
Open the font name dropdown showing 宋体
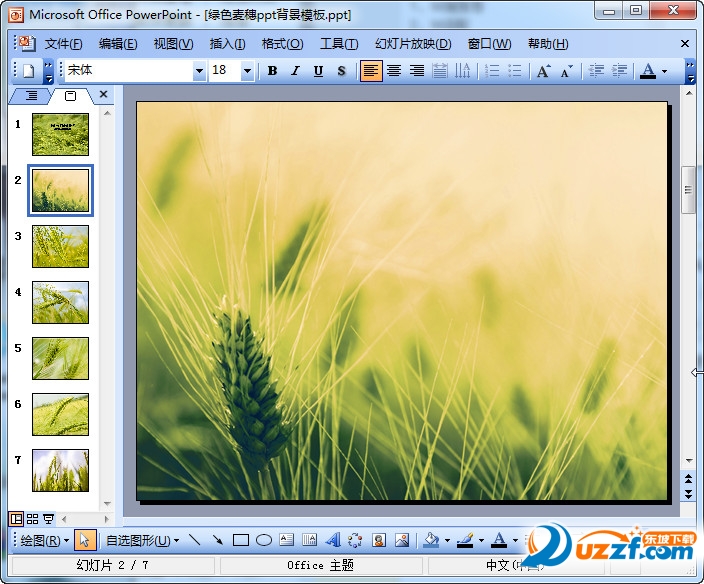pyautogui.click(x=199, y=71)
